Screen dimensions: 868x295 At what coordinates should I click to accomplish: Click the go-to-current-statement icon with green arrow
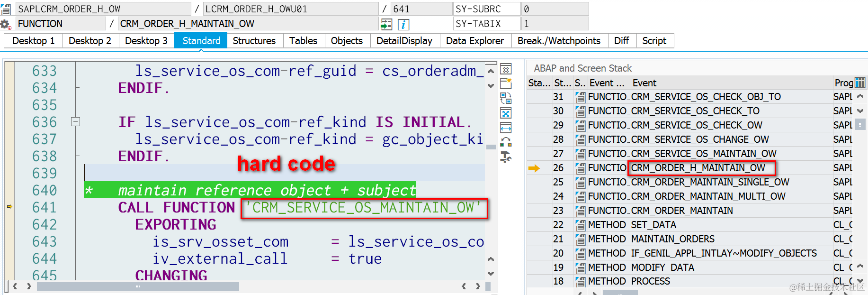tap(386, 24)
